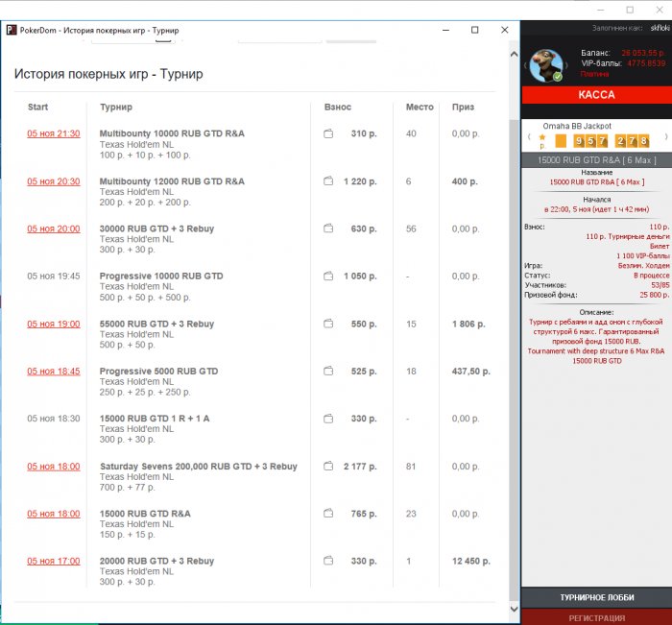Image resolution: width=672 pixels, height=625 pixels.
Task: Click the РЕГИСТРАЦИЯ button
Action: [x=596, y=617]
